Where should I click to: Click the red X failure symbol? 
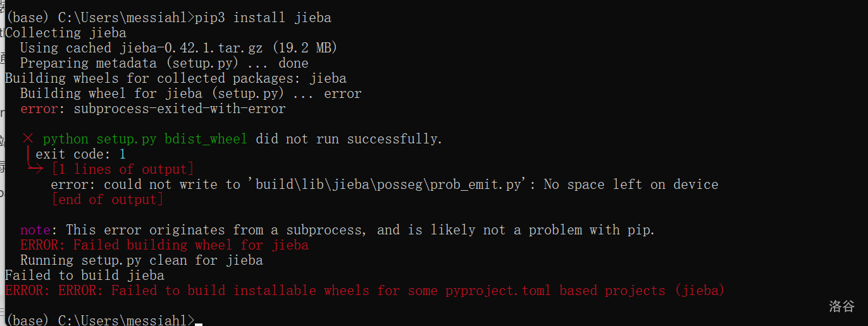click(27, 138)
